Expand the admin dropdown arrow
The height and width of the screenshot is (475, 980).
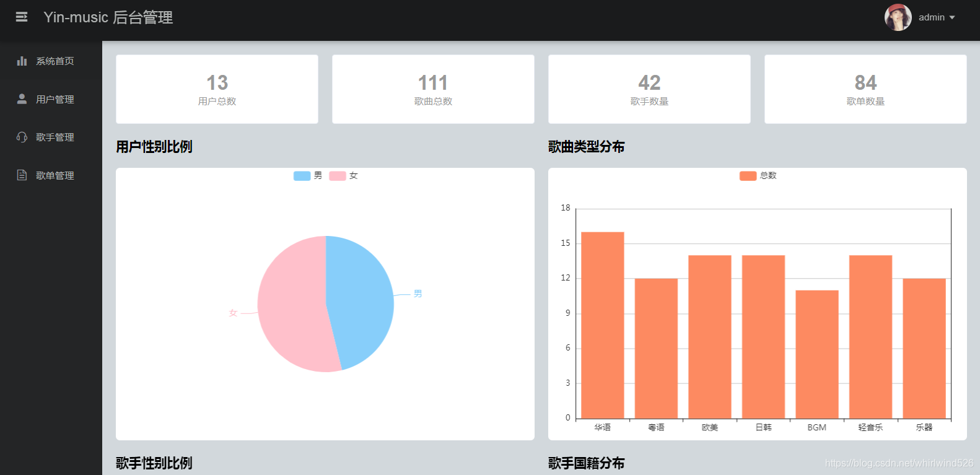coord(952,17)
